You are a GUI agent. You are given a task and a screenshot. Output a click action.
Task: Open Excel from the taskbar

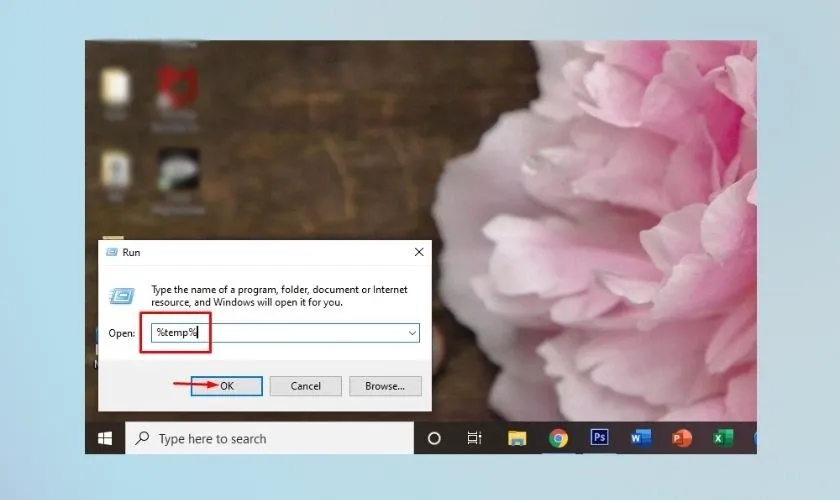[x=723, y=438]
